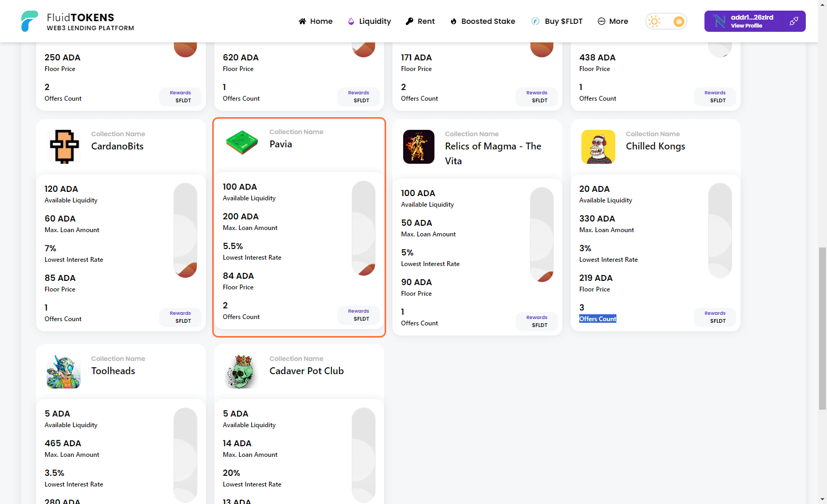Click the FluidTokens logo icon
827x504 pixels.
(x=29, y=21)
